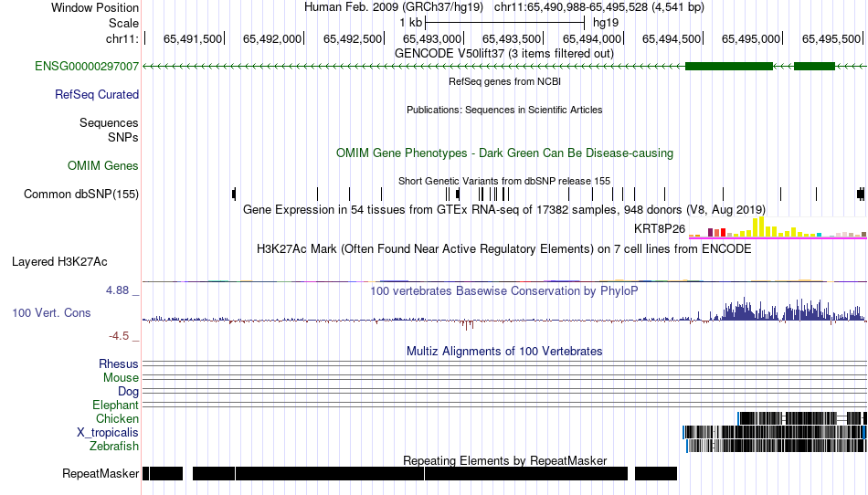The height and width of the screenshot is (495, 868).
Task: Click the GTEx Gene Expression track title
Action: point(504,210)
